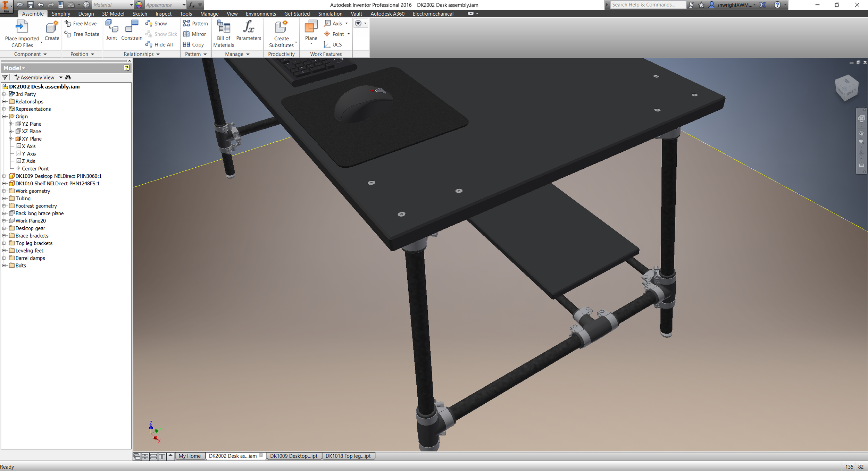Screen dimensions: 868x471
Task: Click the Undo arrow in quick access toolbar
Action: pos(40,5)
